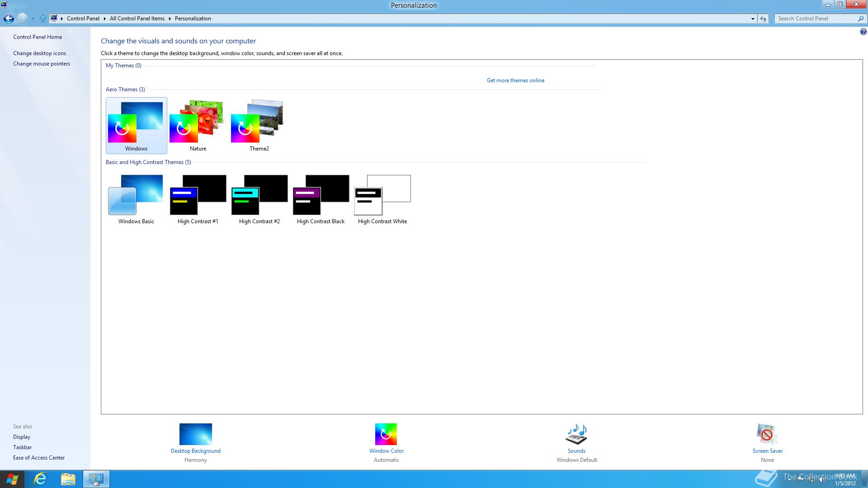Launch Internet Explorer from taskbar
The image size is (868, 488).
[x=40, y=479]
